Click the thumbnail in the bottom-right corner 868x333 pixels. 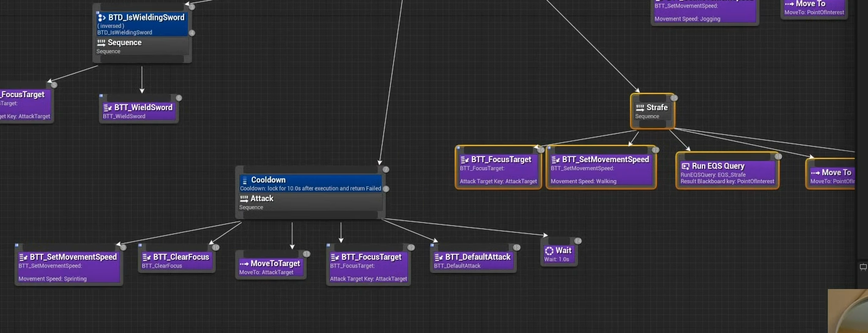[x=847, y=311]
